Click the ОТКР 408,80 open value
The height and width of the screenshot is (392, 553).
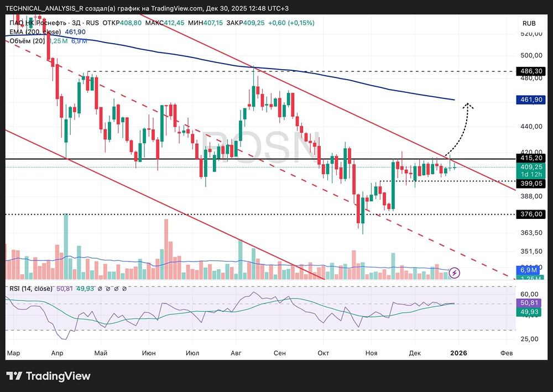[x=122, y=23]
